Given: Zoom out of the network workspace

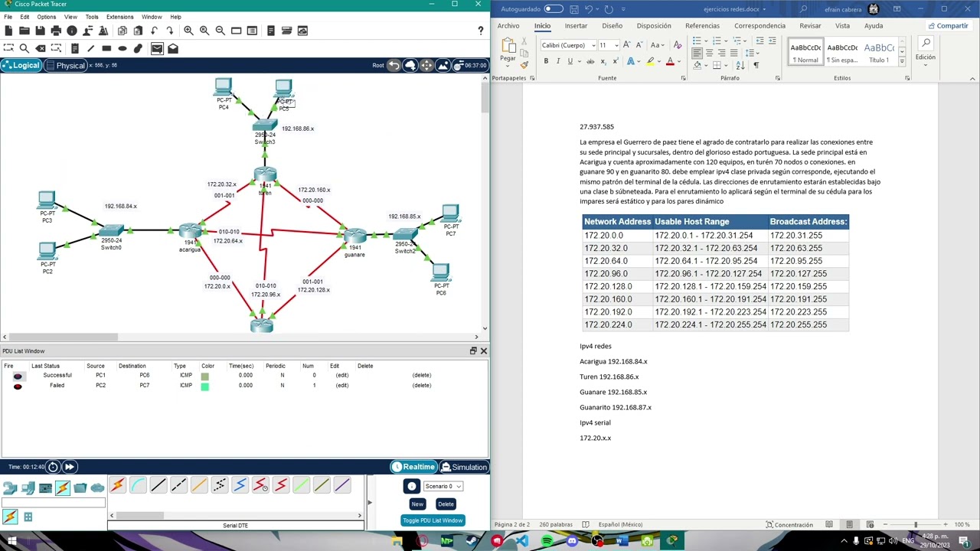Looking at the screenshot, I should click(220, 31).
